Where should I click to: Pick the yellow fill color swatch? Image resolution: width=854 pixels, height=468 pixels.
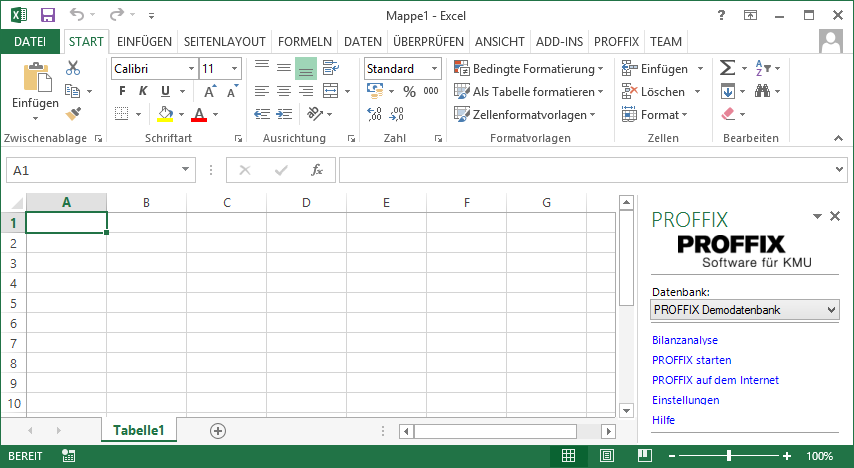(x=165, y=114)
